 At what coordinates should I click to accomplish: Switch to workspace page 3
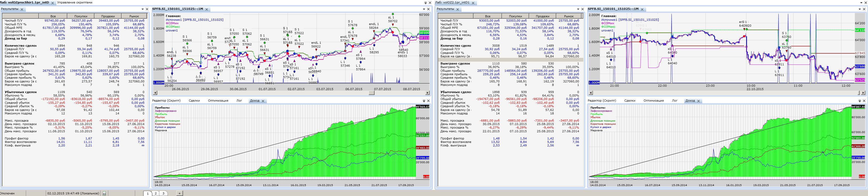(x=163, y=193)
